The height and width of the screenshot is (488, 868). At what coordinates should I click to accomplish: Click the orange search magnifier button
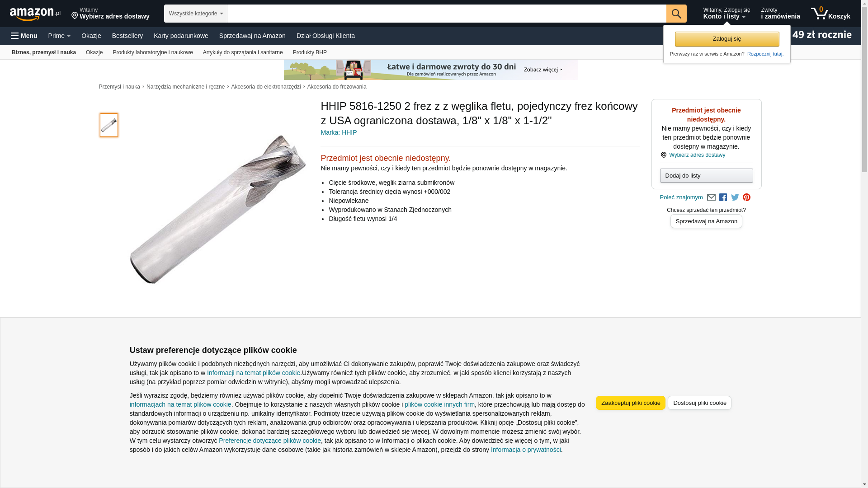pos(676,14)
